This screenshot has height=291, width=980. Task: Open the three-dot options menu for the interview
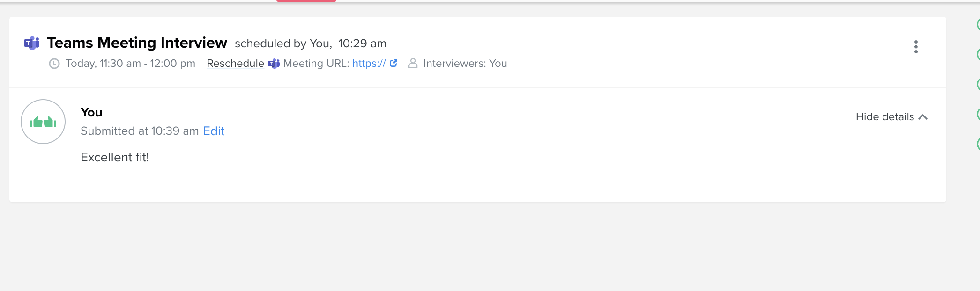[x=916, y=47]
